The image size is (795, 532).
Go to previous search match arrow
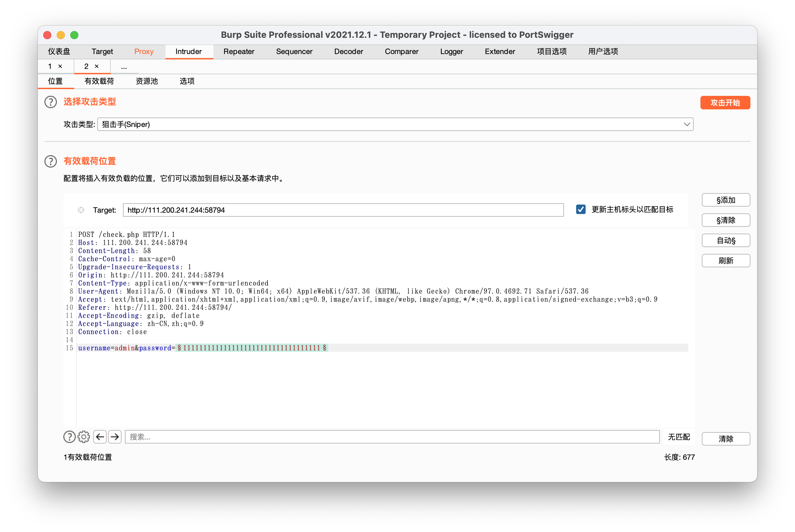(x=100, y=437)
